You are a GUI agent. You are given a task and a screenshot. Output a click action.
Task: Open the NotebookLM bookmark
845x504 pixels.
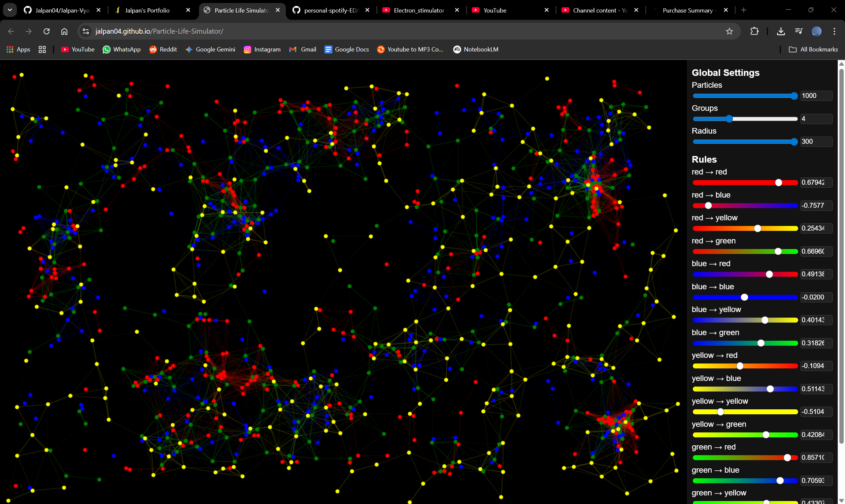(476, 49)
